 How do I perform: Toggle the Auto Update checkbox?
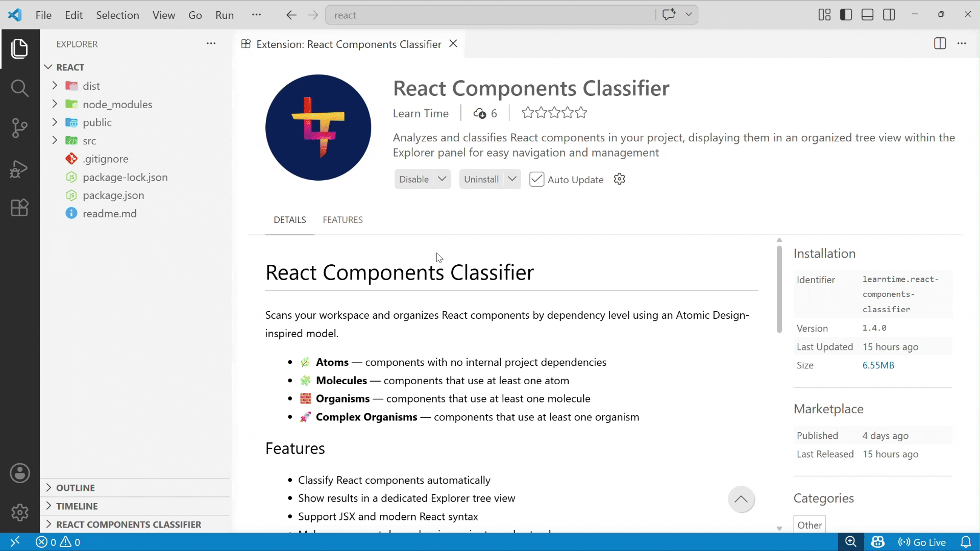click(536, 179)
